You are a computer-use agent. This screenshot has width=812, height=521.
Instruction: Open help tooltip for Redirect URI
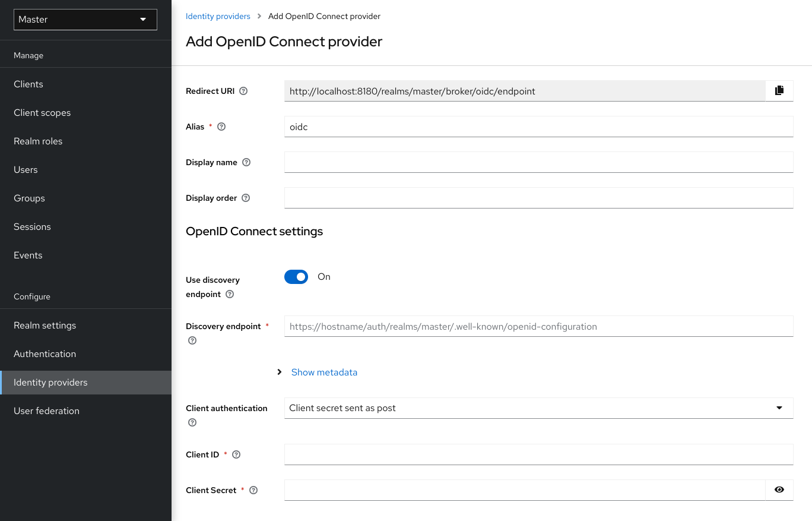(243, 91)
